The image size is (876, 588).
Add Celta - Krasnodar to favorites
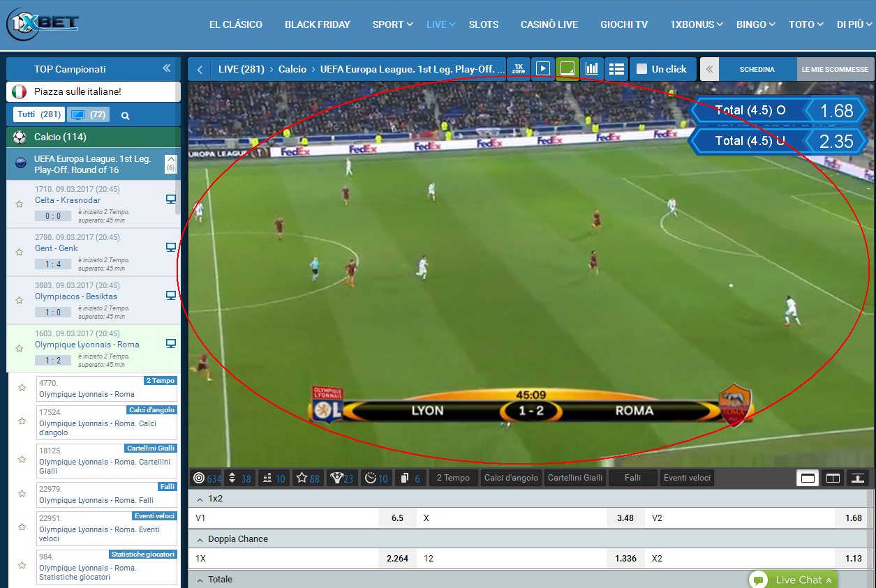(x=20, y=204)
